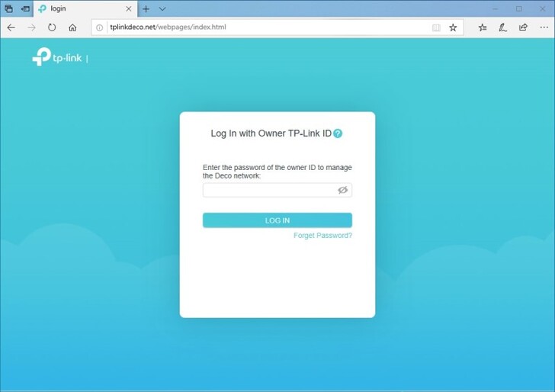Refresh the page
The image size is (555, 392).
52,27
